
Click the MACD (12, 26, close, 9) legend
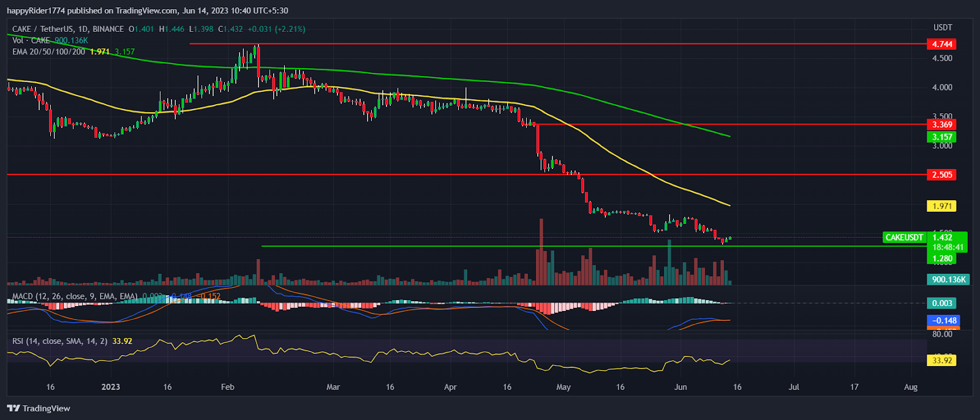pyautogui.click(x=75, y=296)
